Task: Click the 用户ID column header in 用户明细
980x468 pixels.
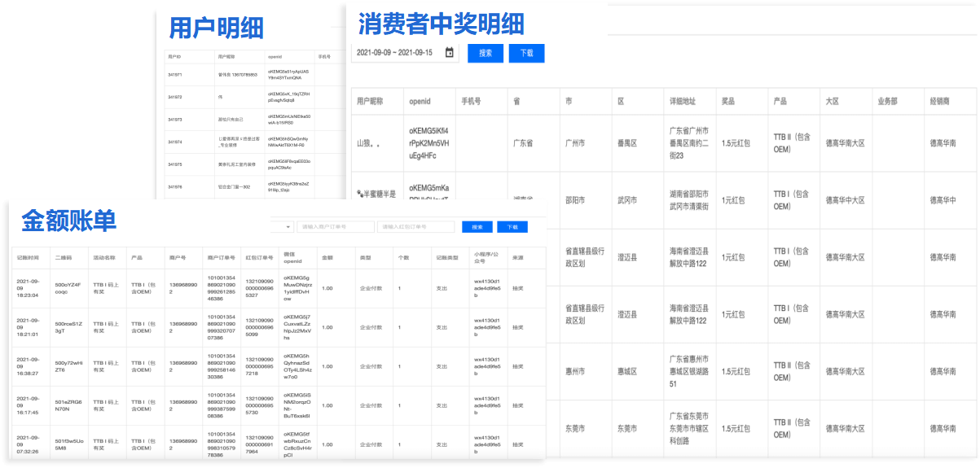Action: click(x=174, y=57)
